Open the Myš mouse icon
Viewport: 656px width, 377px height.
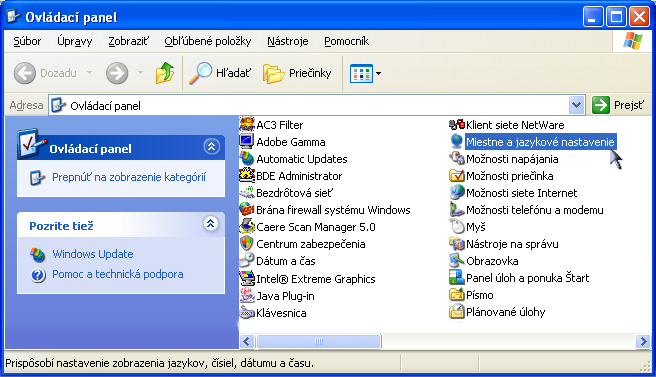(457, 226)
